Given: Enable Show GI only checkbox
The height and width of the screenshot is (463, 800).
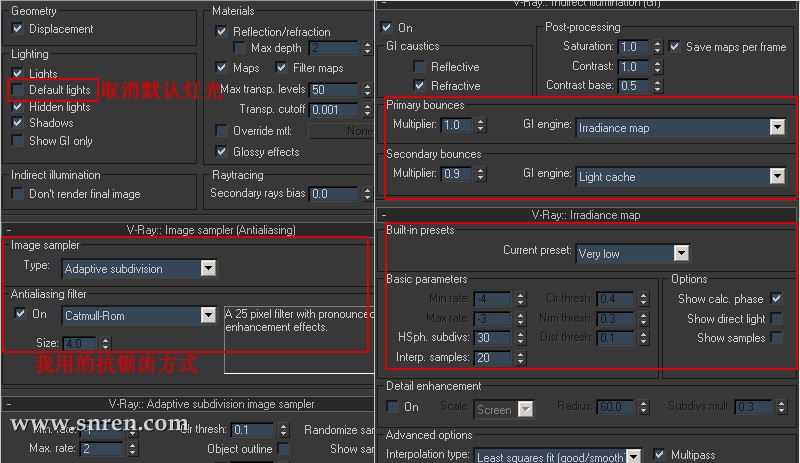Looking at the screenshot, I should (x=17, y=140).
